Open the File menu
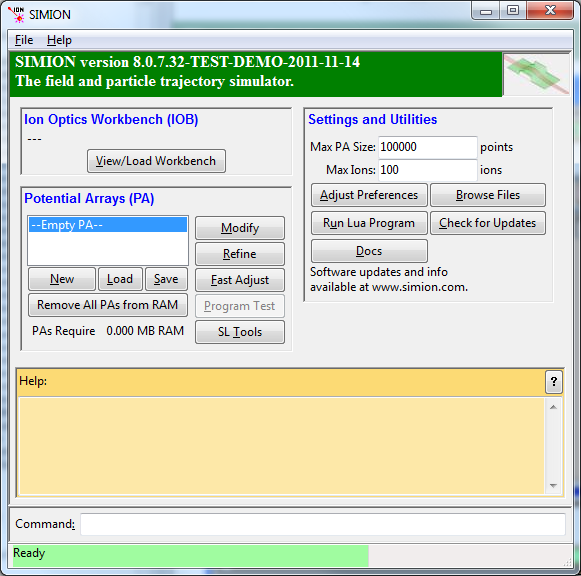This screenshot has height=576, width=581. pyautogui.click(x=24, y=40)
